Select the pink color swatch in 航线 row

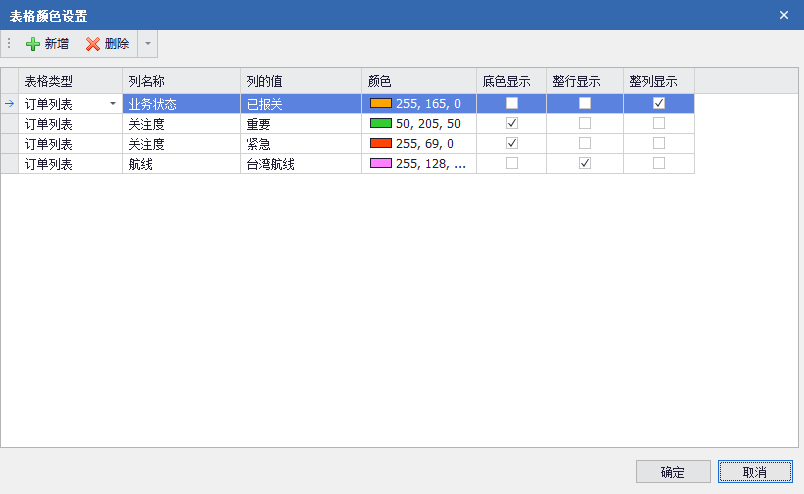tap(380, 163)
